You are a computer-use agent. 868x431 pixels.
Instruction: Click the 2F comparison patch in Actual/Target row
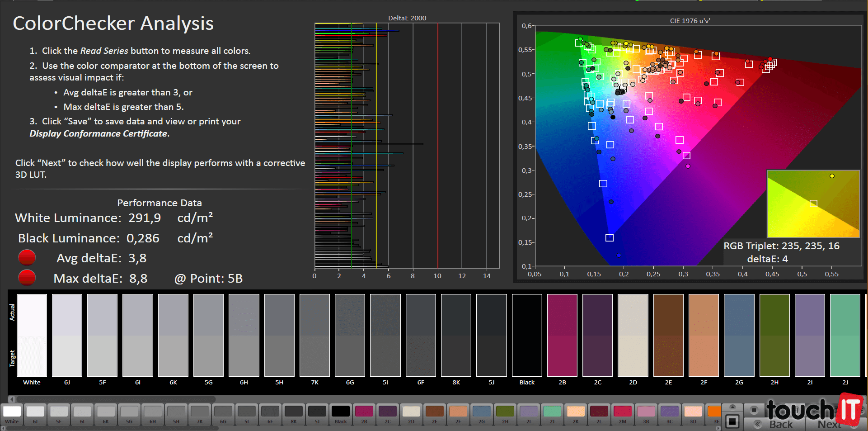[704, 335]
